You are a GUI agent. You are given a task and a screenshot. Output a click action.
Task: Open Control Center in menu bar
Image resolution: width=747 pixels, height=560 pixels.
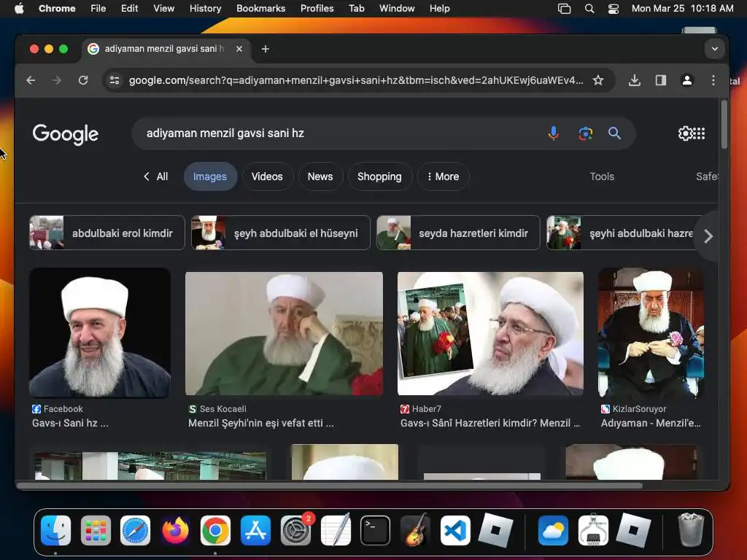coord(613,9)
